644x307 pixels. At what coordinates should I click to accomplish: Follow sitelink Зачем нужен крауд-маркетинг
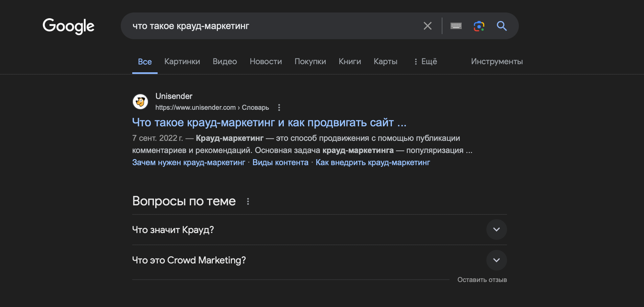point(188,162)
